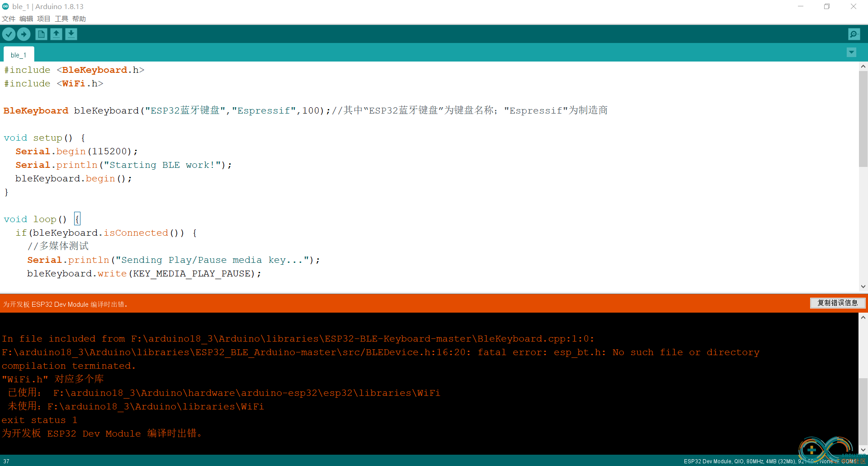Click the void setup() line
The width and height of the screenshot is (868, 466).
click(44, 138)
